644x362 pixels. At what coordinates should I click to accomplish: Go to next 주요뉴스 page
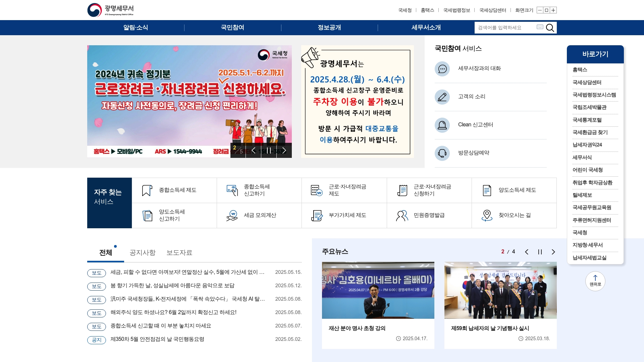[553, 252]
